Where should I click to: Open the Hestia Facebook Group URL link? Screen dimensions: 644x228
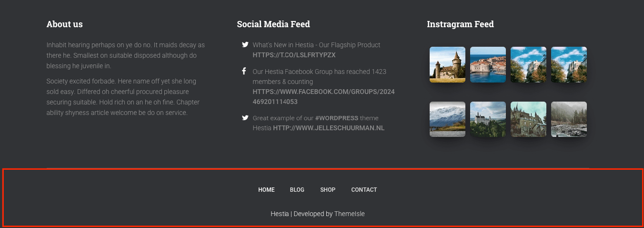click(323, 96)
